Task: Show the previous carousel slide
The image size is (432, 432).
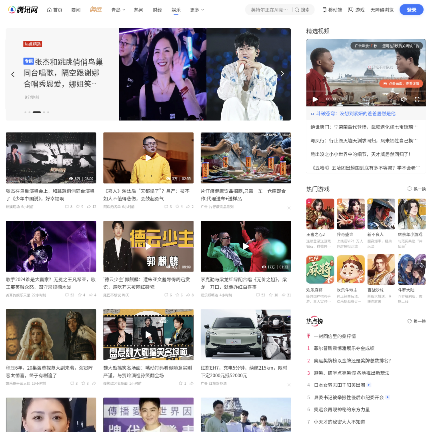Action: tap(13, 74)
